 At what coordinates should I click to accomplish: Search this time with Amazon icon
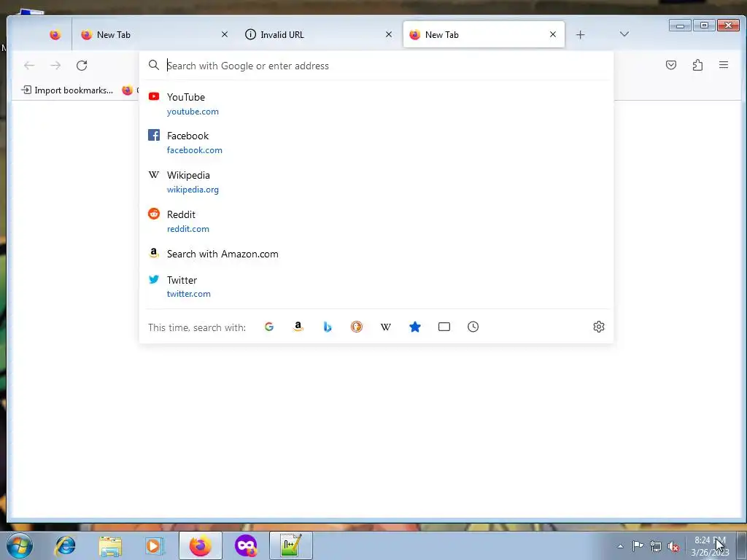pos(298,327)
